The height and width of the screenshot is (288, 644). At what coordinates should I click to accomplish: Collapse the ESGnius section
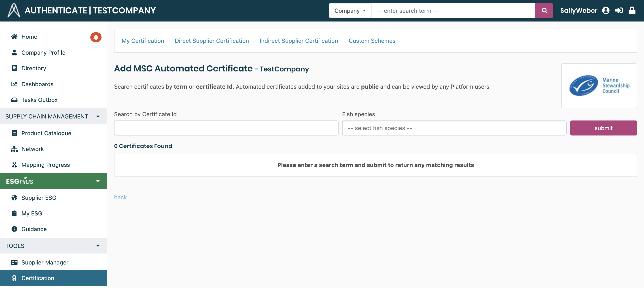coord(98,181)
